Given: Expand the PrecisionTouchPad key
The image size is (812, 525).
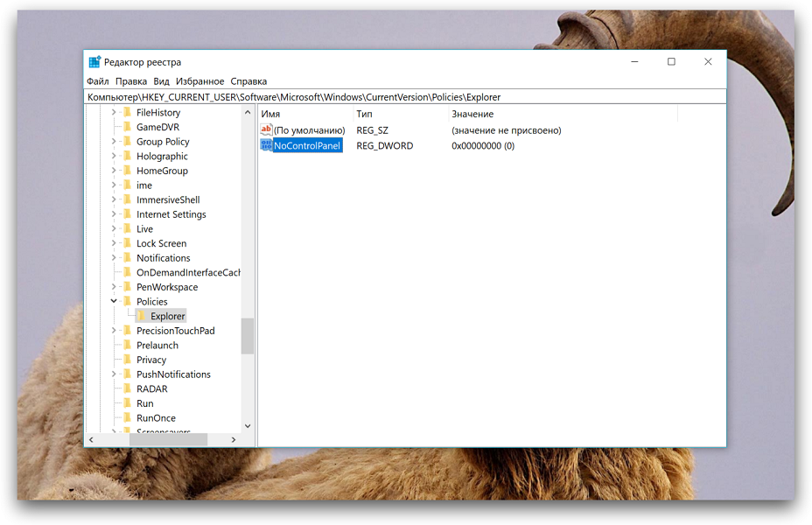Looking at the screenshot, I should point(114,331).
